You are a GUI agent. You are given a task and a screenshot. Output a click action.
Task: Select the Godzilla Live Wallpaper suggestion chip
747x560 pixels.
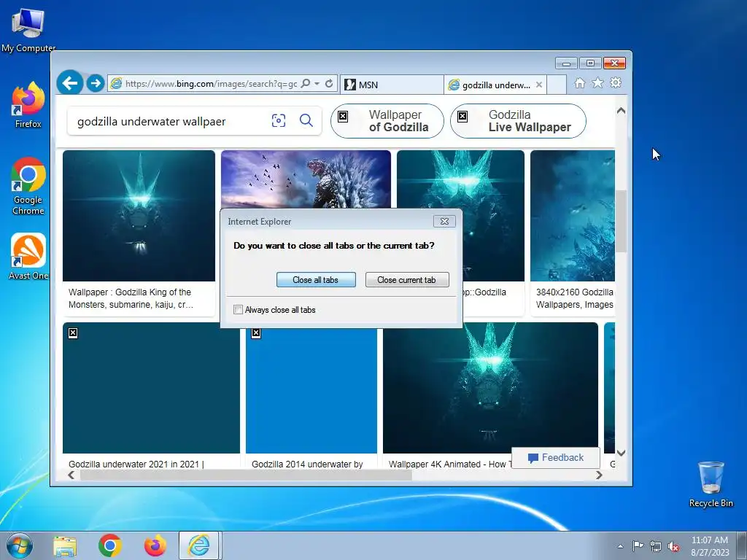(x=518, y=121)
